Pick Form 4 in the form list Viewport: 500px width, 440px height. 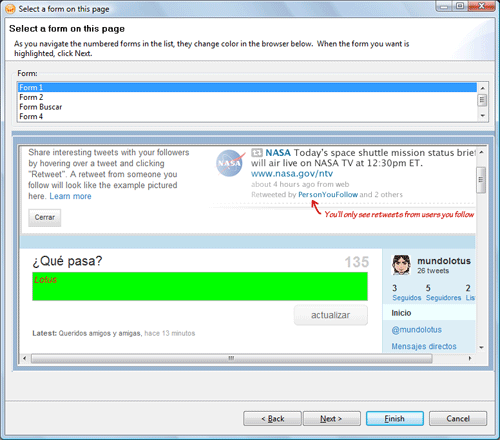pos(247,117)
